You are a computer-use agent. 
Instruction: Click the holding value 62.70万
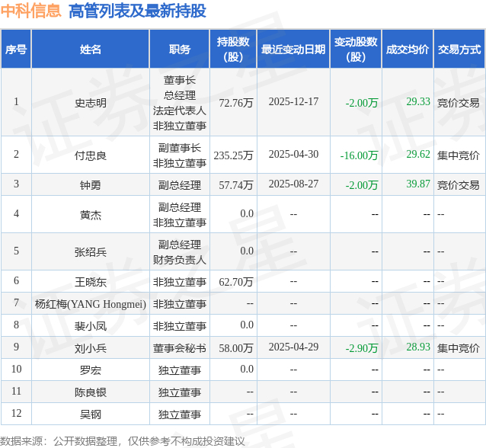coord(236,282)
